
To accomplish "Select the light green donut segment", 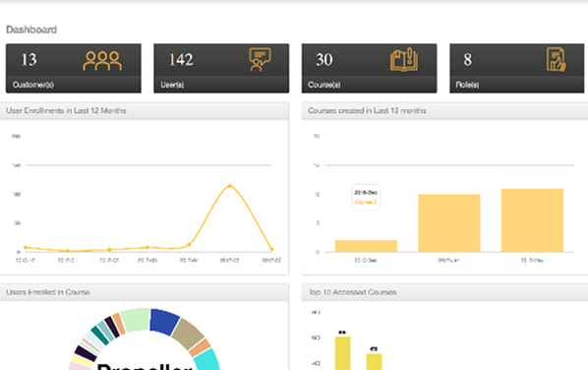I will pos(136,320).
